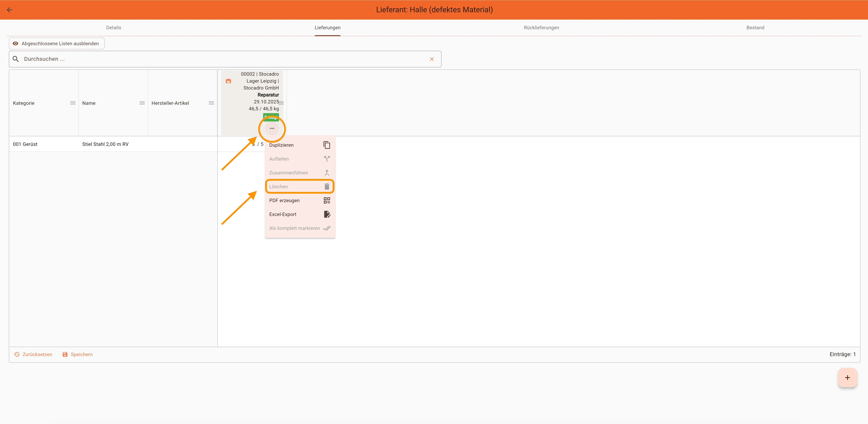Click the Duplizieren copy icon

point(326,145)
